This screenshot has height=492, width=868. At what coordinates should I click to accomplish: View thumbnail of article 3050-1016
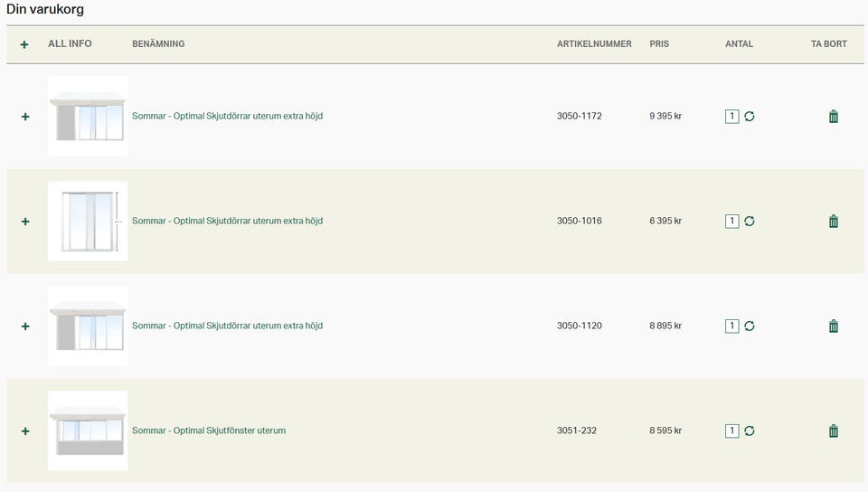pyautogui.click(x=88, y=221)
